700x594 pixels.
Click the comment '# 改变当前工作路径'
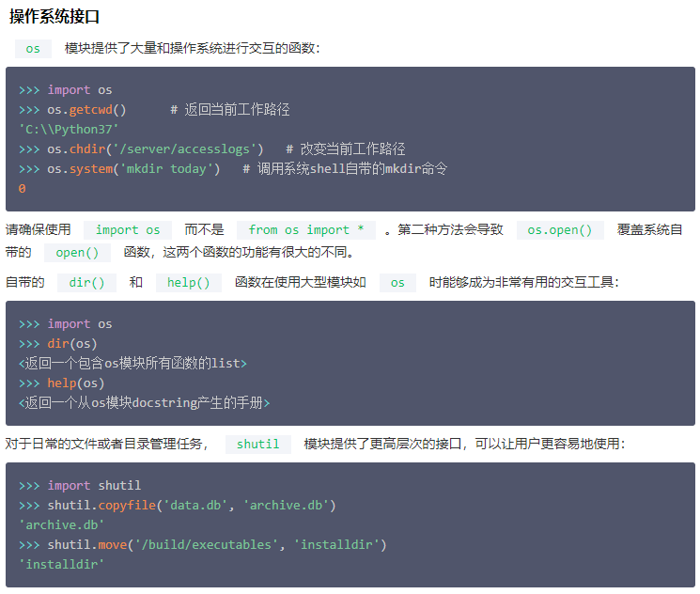(346, 148)
